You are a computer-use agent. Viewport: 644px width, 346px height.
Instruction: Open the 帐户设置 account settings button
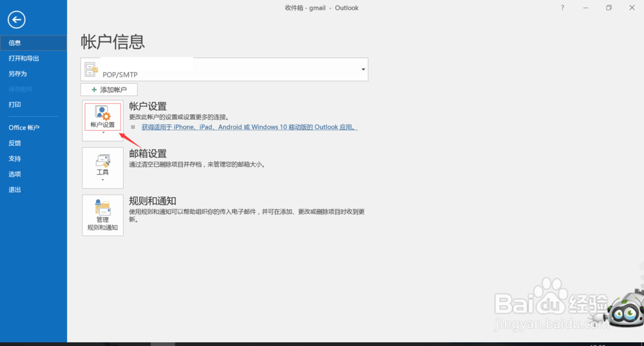point(102,120)
